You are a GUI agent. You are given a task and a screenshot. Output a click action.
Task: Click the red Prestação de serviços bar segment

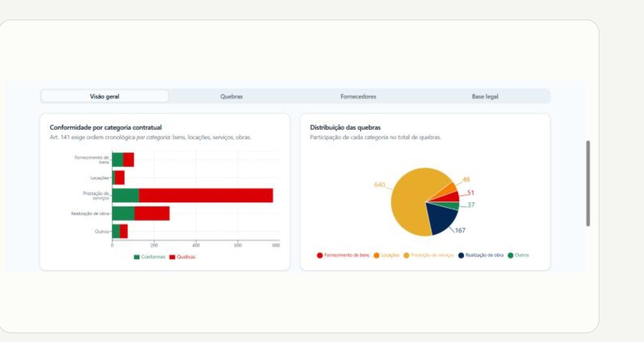coord(206,195)
